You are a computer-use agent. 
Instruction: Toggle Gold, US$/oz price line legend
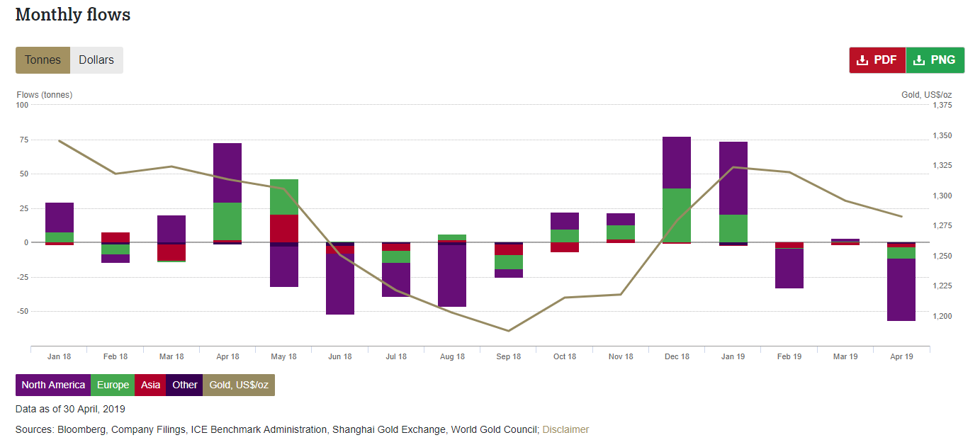(x=238, y=385)
